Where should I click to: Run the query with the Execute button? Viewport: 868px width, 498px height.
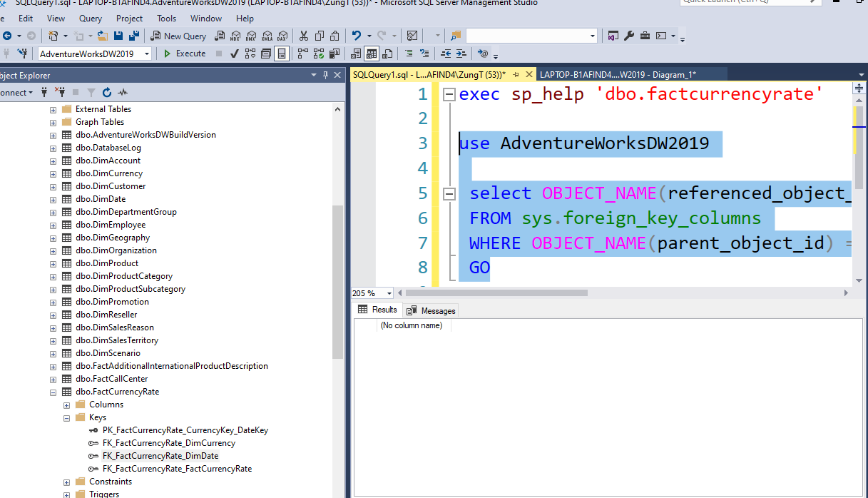[185, 54]
